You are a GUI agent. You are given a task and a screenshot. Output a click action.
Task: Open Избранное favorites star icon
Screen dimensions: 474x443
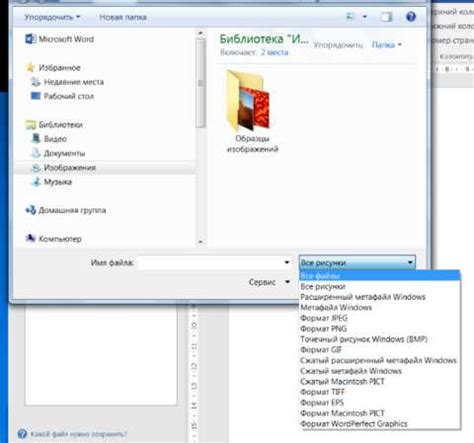tap(30, 68)
